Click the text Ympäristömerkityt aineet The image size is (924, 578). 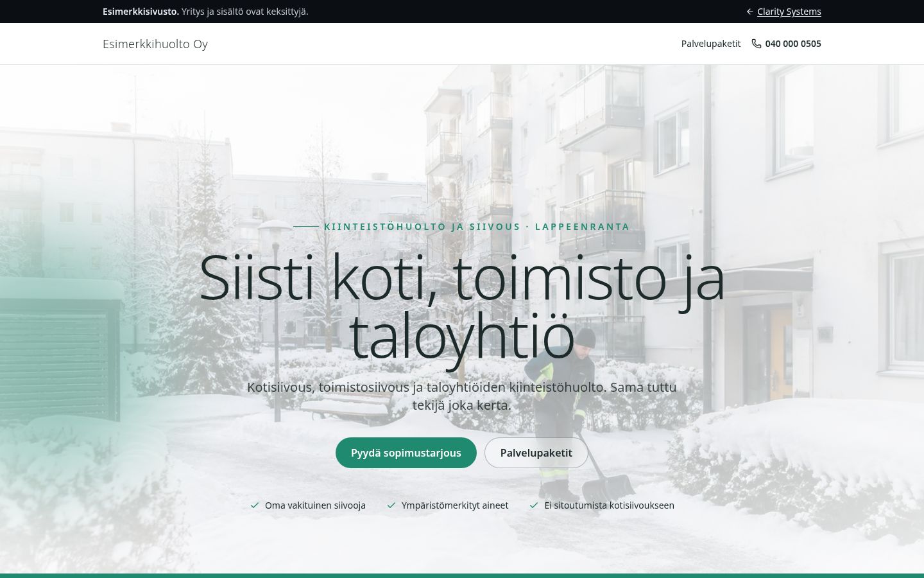455,505
